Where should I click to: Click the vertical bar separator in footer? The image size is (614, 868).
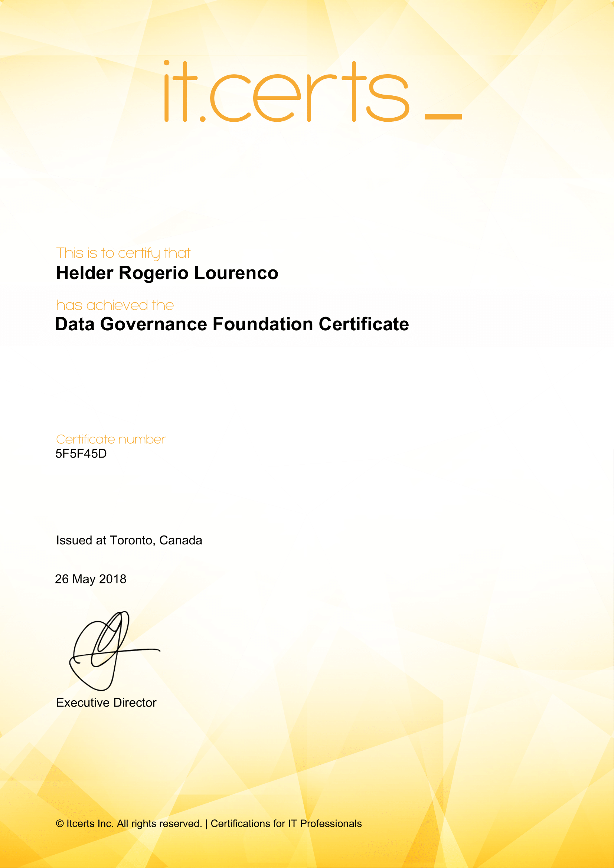click(x=206, y=824)
